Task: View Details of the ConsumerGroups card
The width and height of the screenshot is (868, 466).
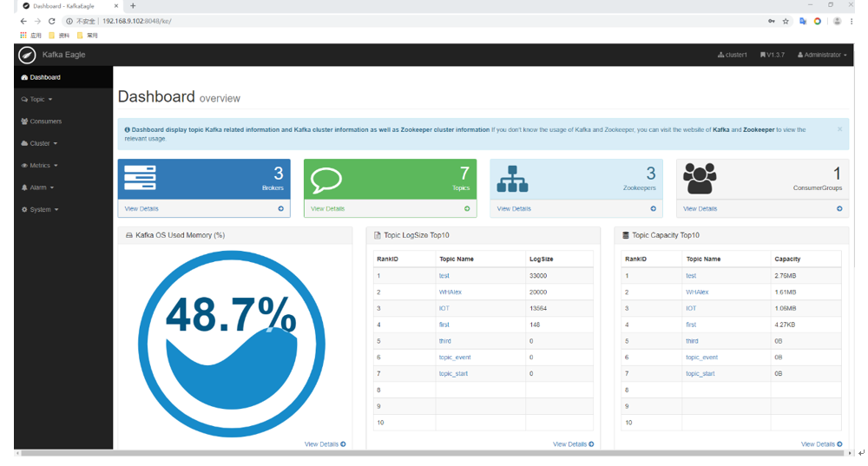Action: coord(700,208)
